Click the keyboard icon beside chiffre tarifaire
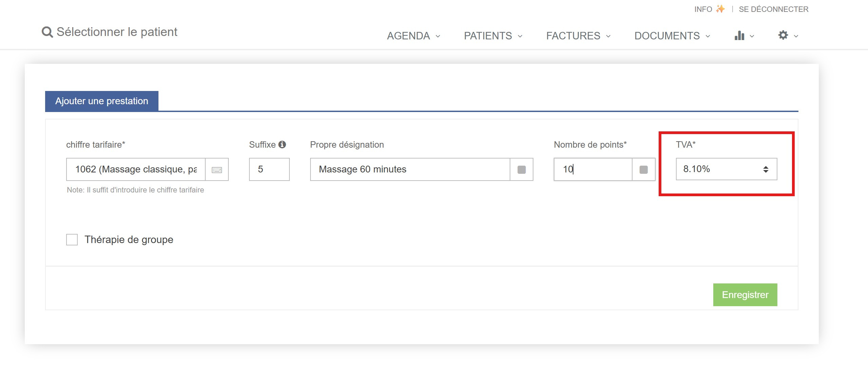868x389 pixels. 217,169
